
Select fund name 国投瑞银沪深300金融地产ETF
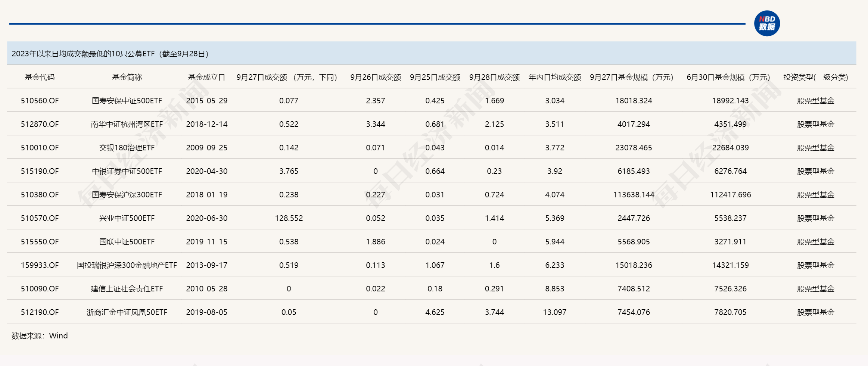(x=127, y=265)
